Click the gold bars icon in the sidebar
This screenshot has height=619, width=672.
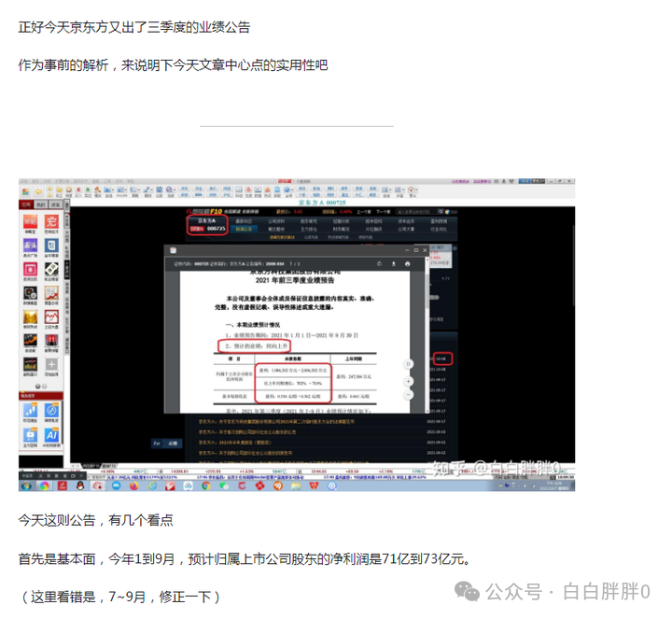30,317
